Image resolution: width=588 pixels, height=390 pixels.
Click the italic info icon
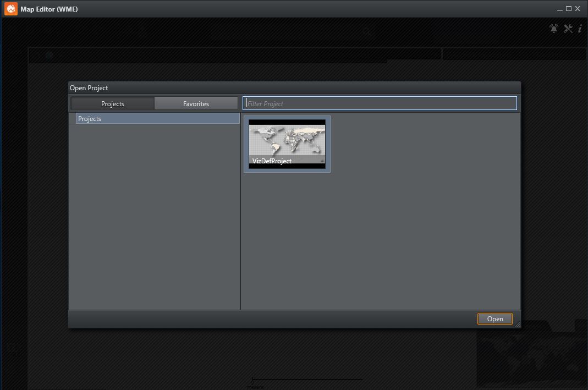(x=580, y=29)
